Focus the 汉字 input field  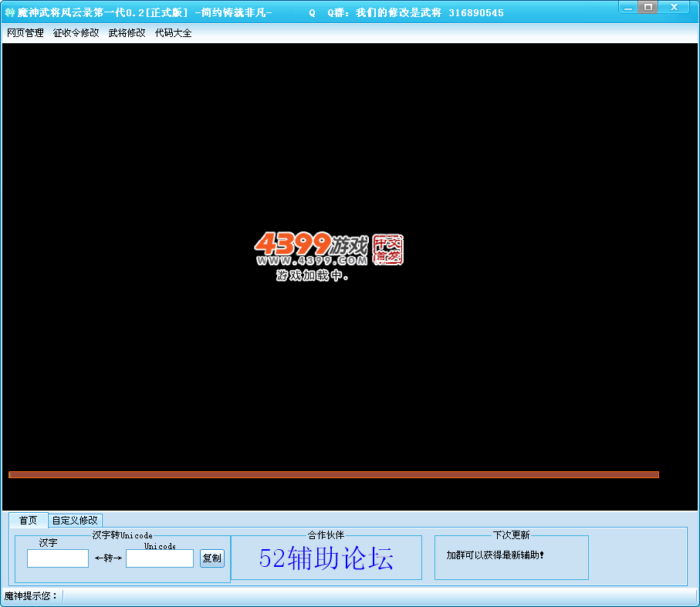pyautogui.click(x=58, y=558)
